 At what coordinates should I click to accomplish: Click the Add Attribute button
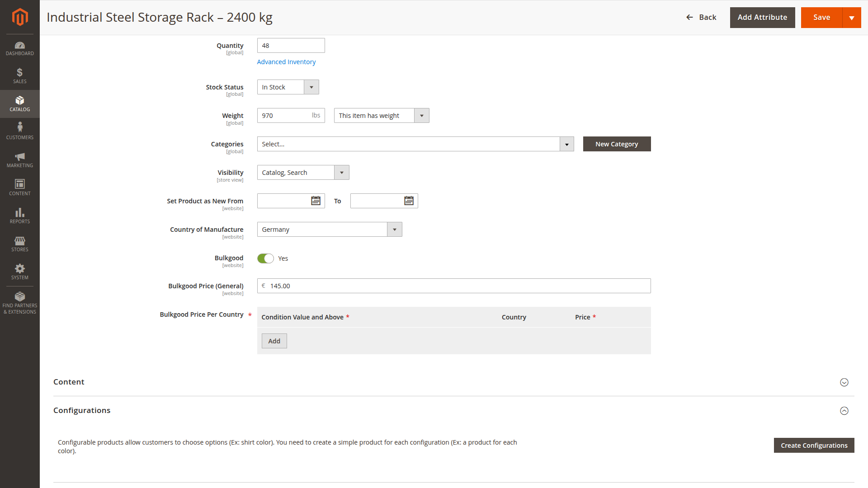click(x=762, y=17)
